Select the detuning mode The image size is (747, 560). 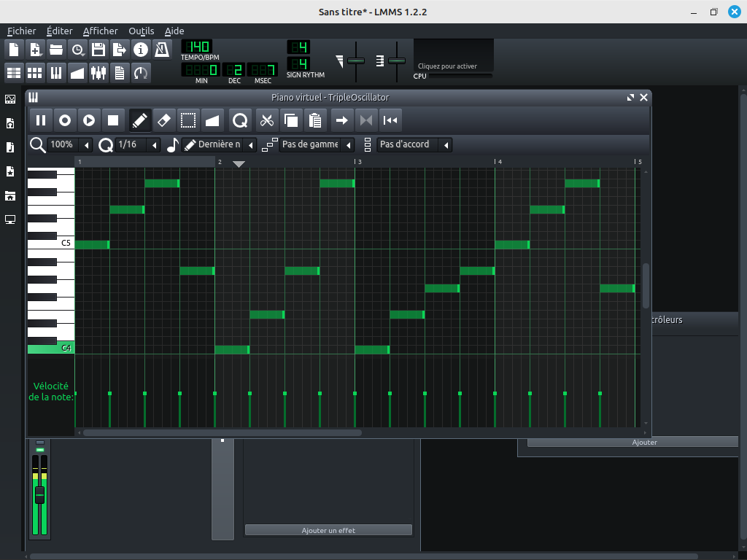(x=212, y=120)
